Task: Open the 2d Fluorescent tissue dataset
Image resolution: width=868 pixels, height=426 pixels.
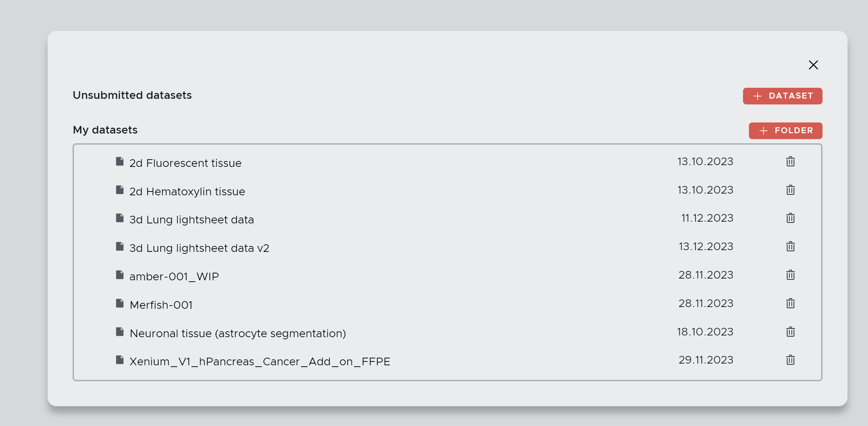Action: click(x=185, y=163)
